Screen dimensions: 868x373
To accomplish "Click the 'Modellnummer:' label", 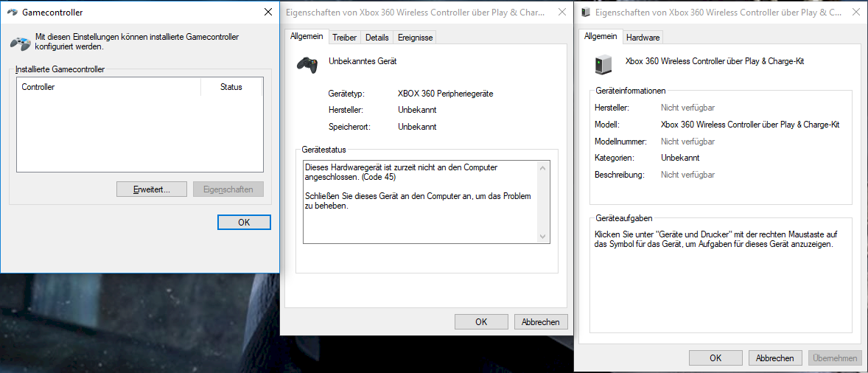I will coord(620,142).
